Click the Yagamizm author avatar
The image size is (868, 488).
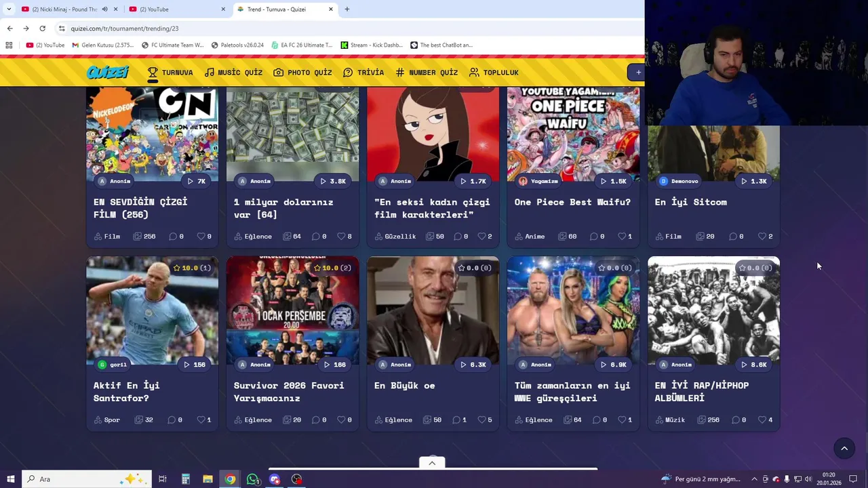click(x=523, y=181)
